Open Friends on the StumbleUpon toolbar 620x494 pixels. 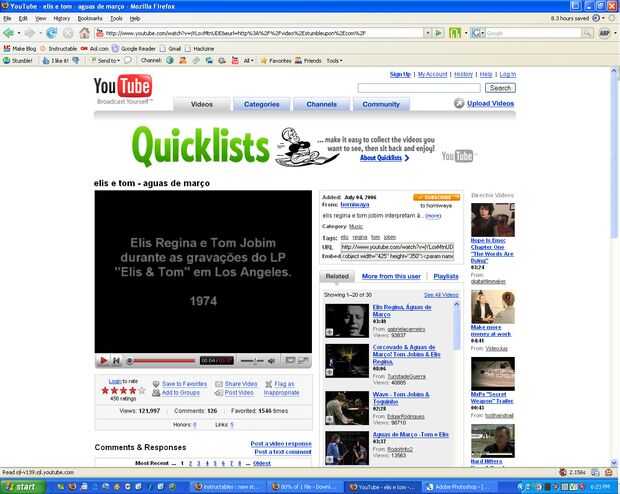click(x=308, y=61)
